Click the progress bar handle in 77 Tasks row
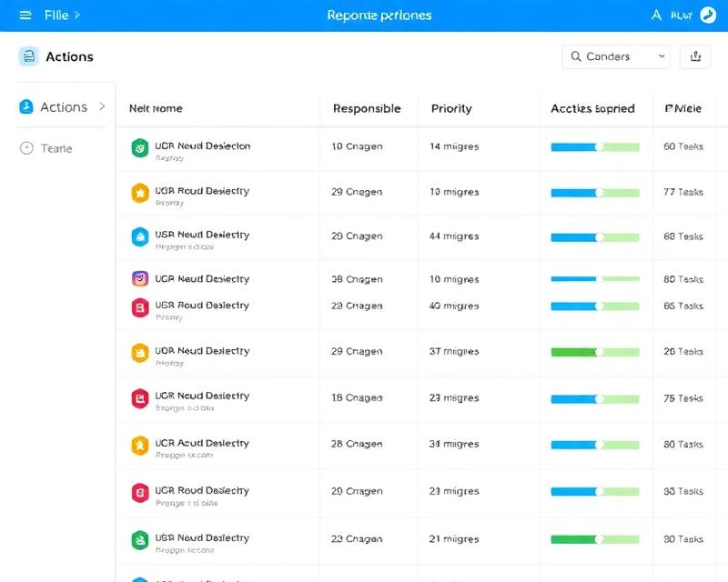The height and width of the screenshot is (582, 728). [x=599, y=193]
